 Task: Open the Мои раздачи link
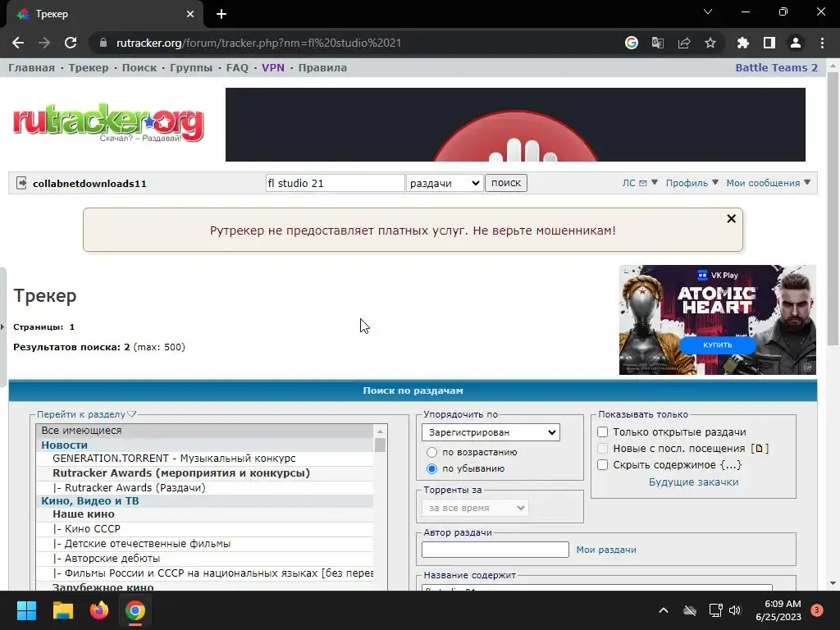pos(606,550)
